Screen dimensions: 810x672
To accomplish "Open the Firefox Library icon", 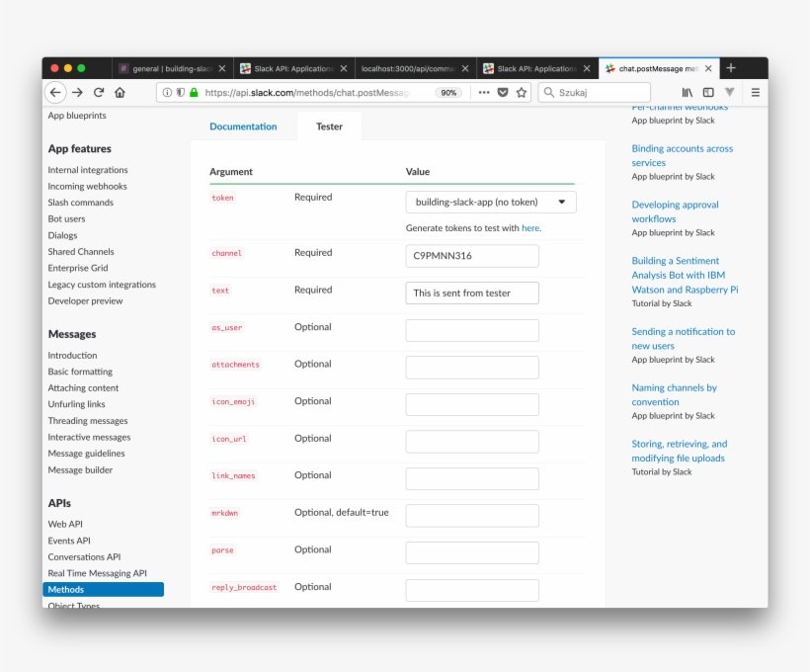I will (686, 92).
